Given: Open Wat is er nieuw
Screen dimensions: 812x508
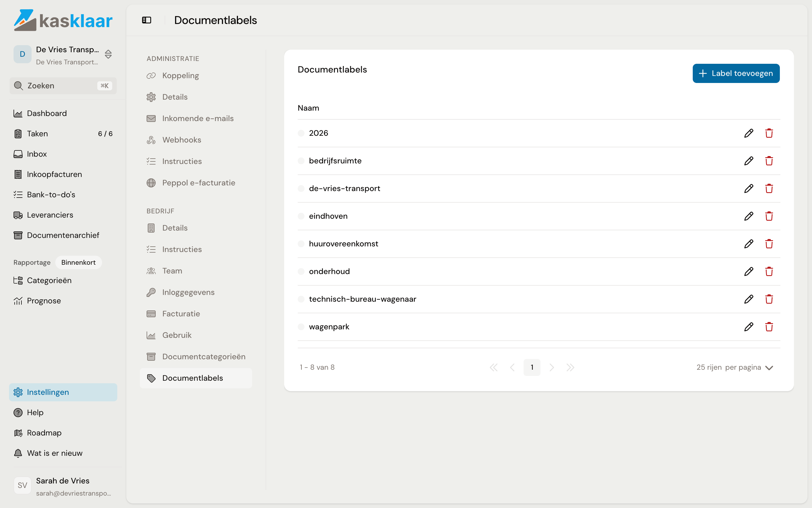Looking at the screenshot, I should (63, 453).
